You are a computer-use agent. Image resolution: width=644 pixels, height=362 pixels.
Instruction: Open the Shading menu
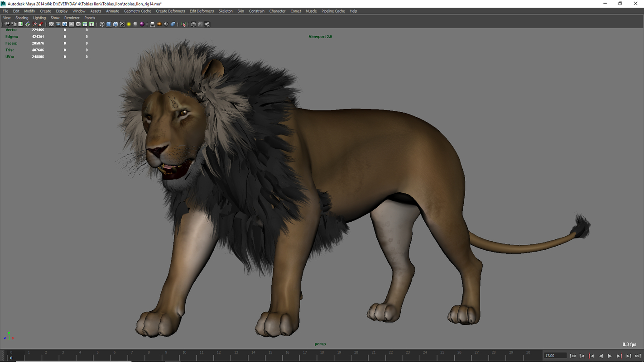point(22,18)
